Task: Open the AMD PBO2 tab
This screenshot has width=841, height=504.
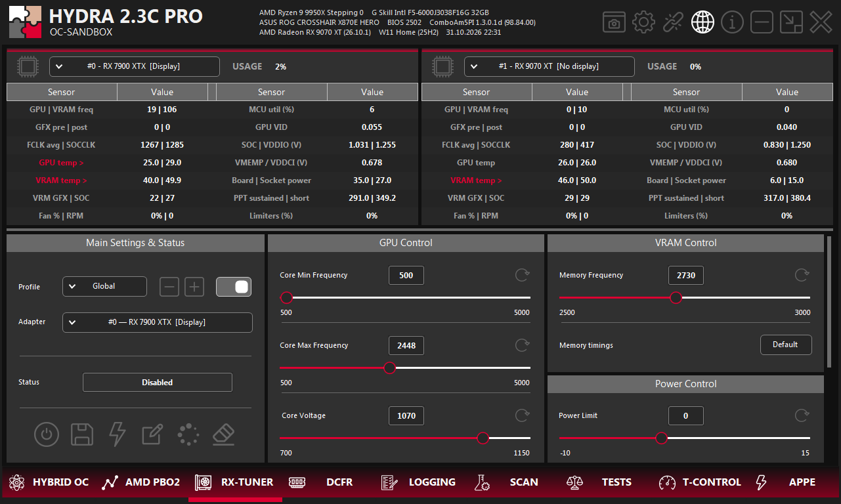Action: point(141,482)
